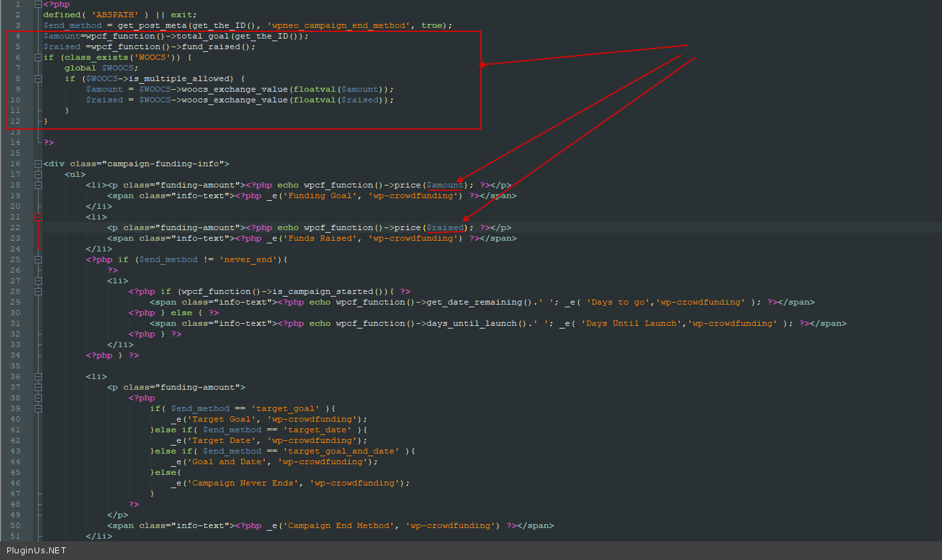Click fund_raised on line 5
The width and height of the screenshot is (942, 560).
(x=211, y=47)
